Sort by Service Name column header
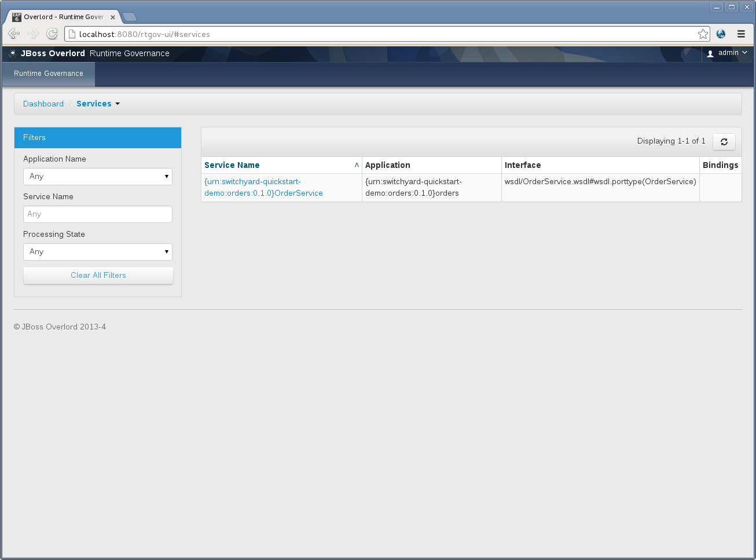This screenshot has width=756, height=560. (232, 165)
